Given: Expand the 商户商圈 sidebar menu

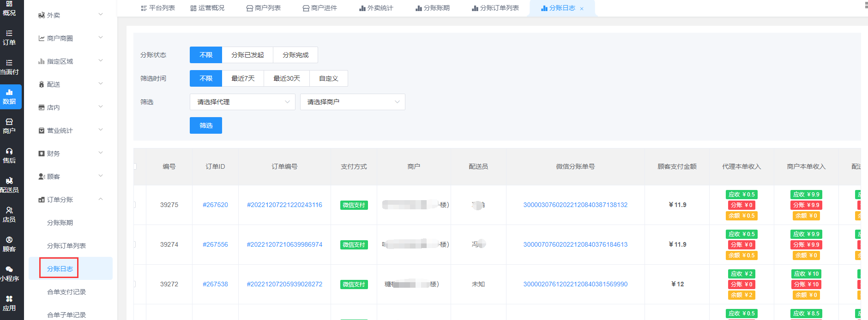Looking at the screenshot, I should coord(101,38).
